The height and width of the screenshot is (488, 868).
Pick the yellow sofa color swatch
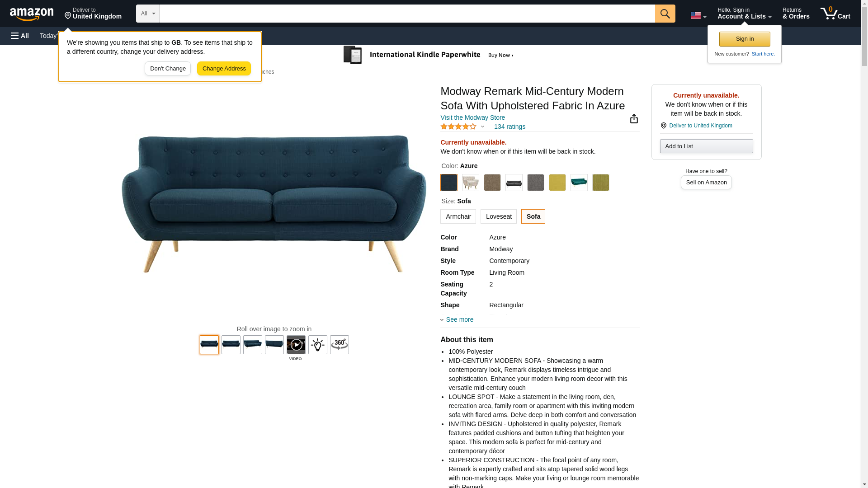click(x=557, y=183)
